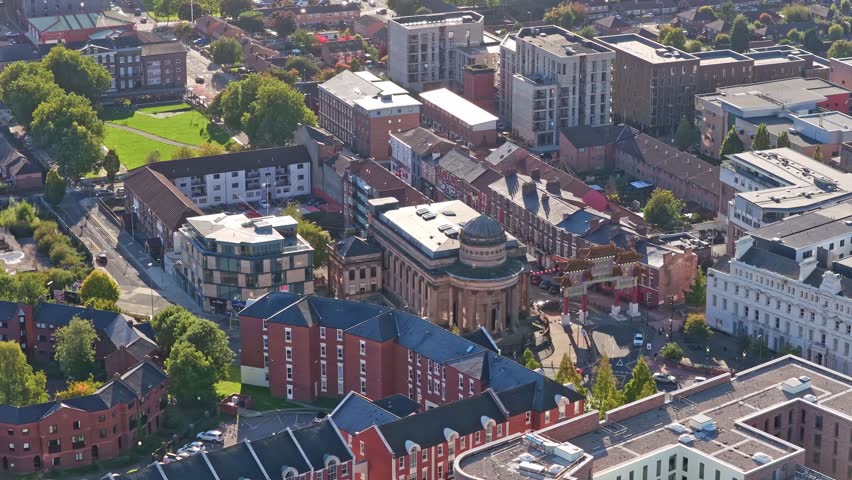Click the glass-fronted modern office block
This screenshot has width=852, height=480.
pyautogui.click(x=243, y=260)
